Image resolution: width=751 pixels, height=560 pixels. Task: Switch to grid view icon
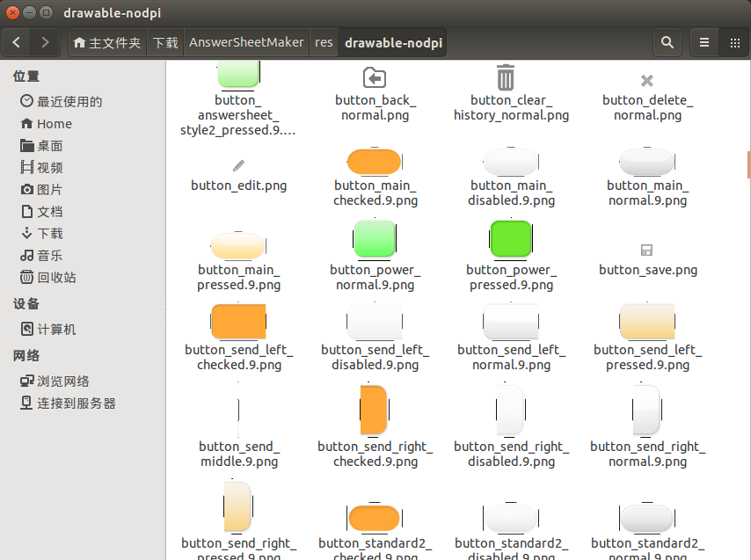pyautogui.click(x=734, y=42)
